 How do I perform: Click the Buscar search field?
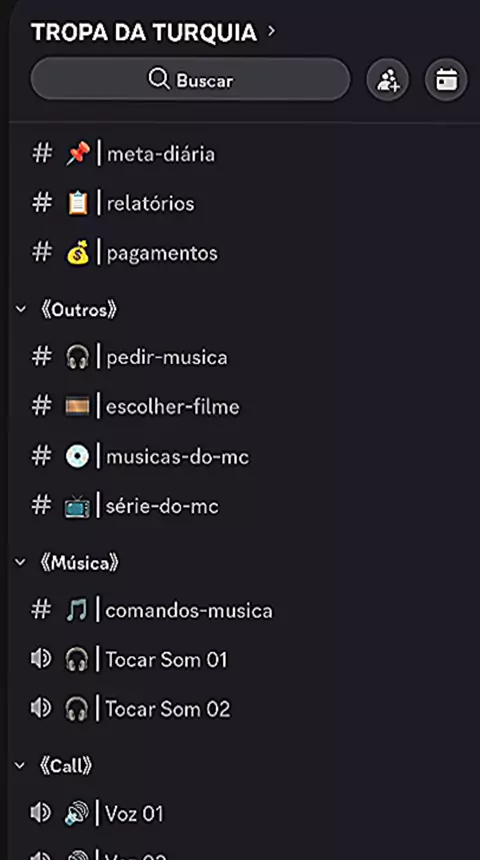(190, 80)
